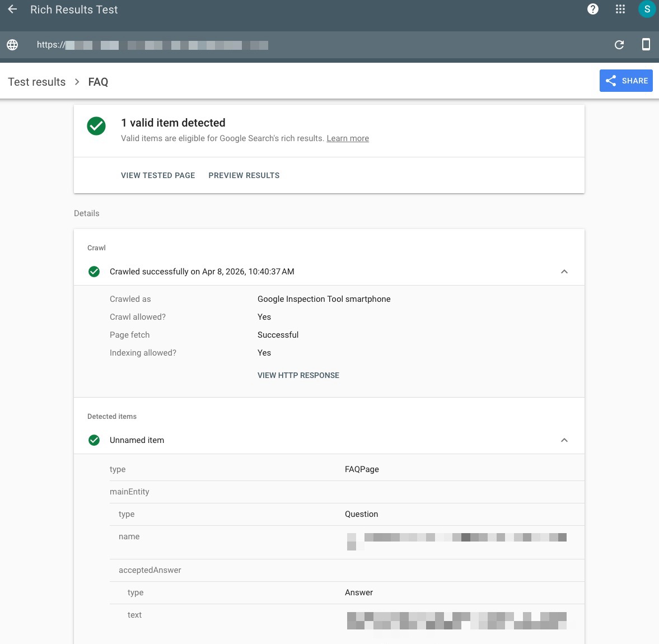This screenshot has width=659, height=644.
Task: Click the 'Detected items' heading
Action: 112,417
